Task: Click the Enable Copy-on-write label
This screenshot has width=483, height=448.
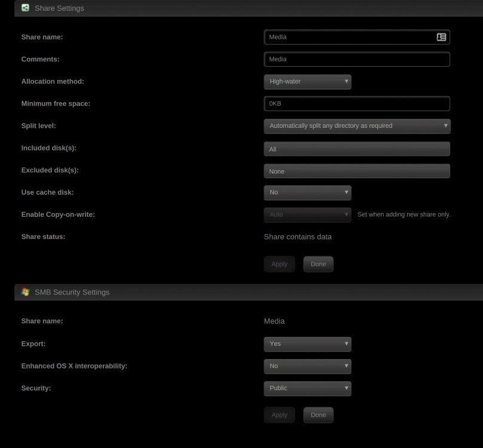Action: click(58, 214)
